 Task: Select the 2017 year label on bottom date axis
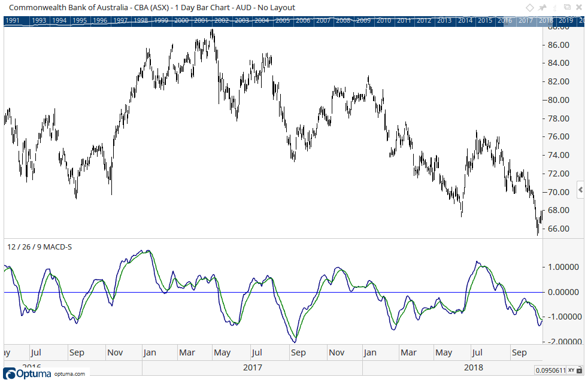tap(252, 367)
